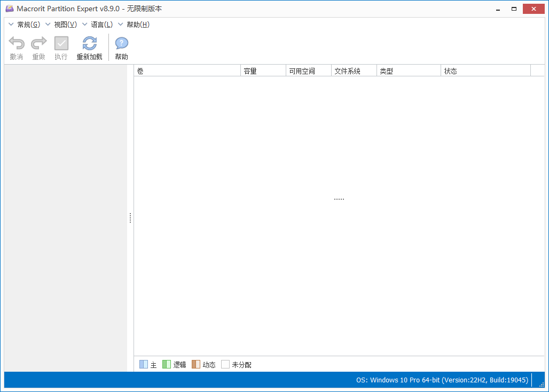Click the dynamic disk (动态) legend swatch

point(196,364)
